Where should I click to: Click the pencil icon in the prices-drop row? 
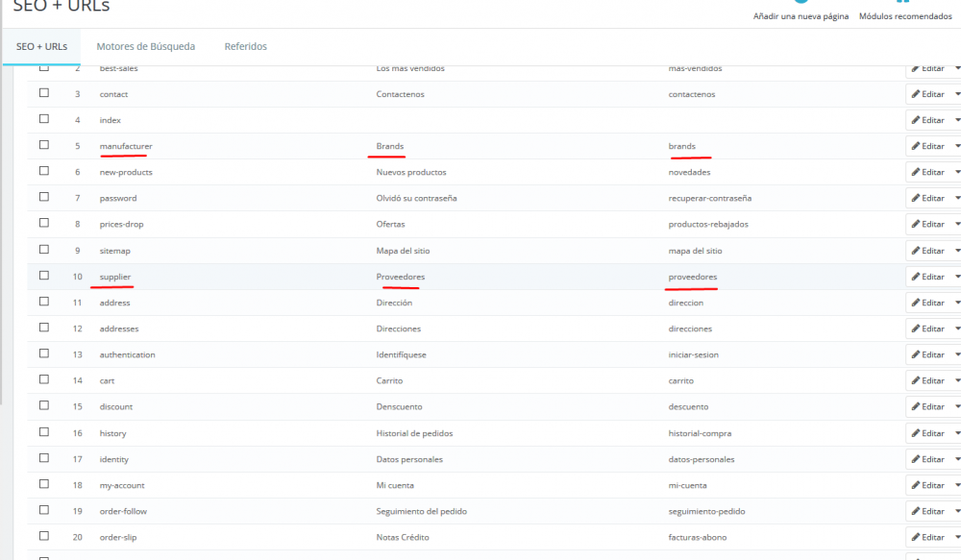pyautogui.click(x=916, y=224)
